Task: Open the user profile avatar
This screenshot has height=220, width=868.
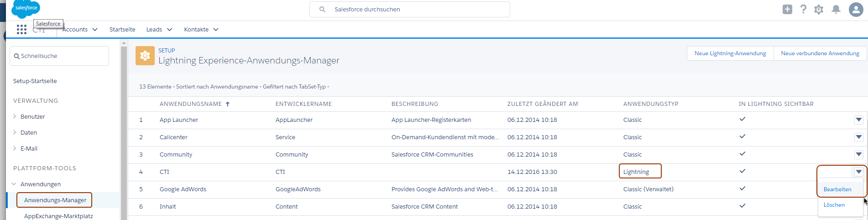Action: point(856,9)
